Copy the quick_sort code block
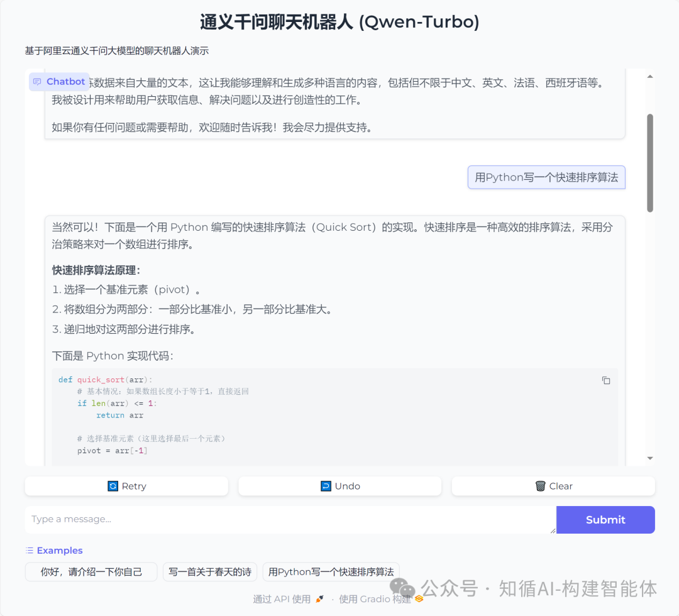 coord(606,380)
